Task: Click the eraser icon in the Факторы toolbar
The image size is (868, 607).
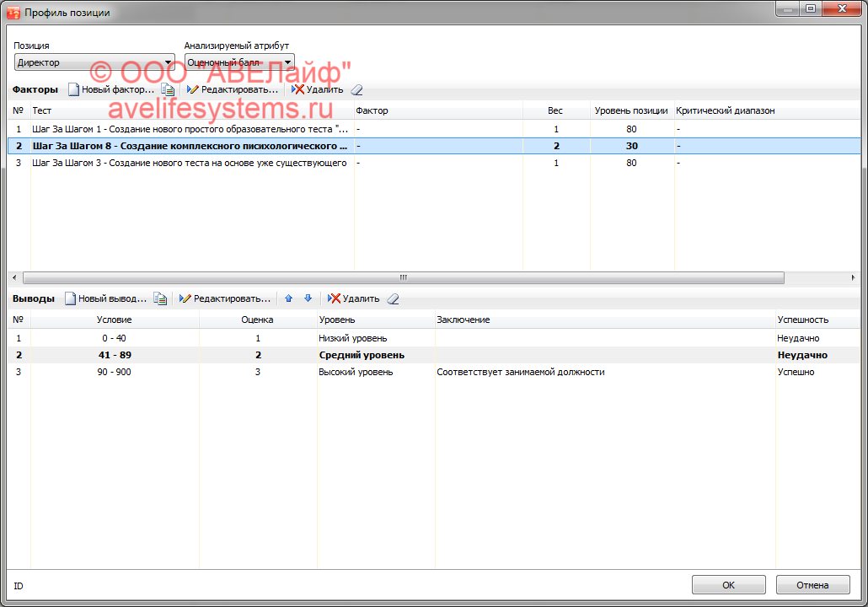Action: [x=356, y=89]
